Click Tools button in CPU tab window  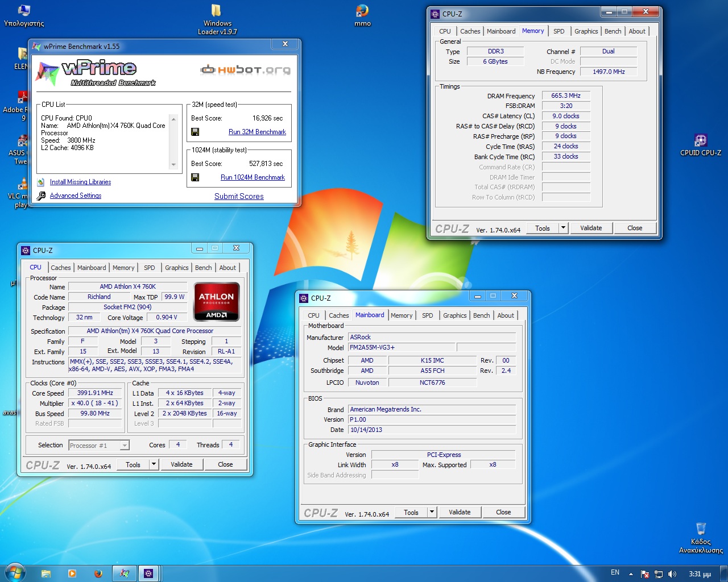[x=133, y=464]
